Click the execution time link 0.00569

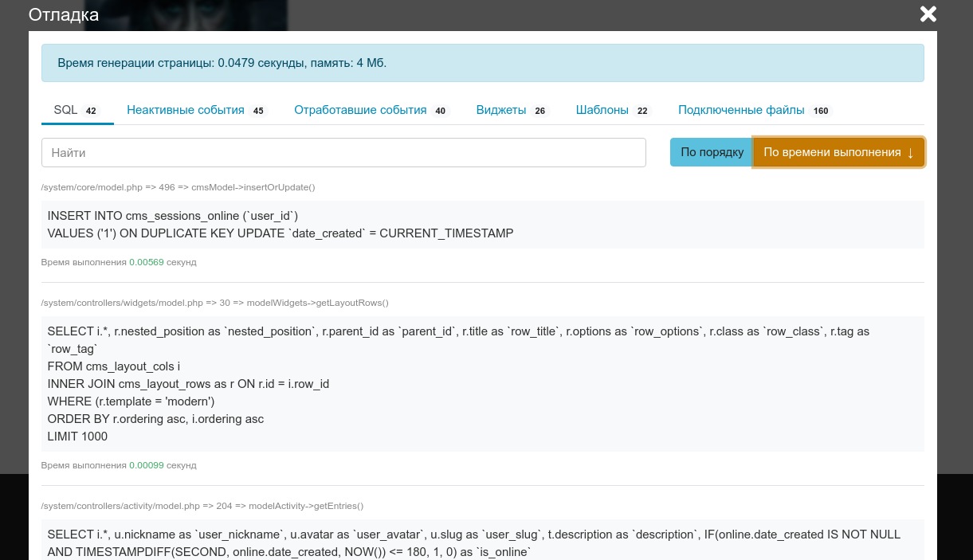click(x=147, y=262)
